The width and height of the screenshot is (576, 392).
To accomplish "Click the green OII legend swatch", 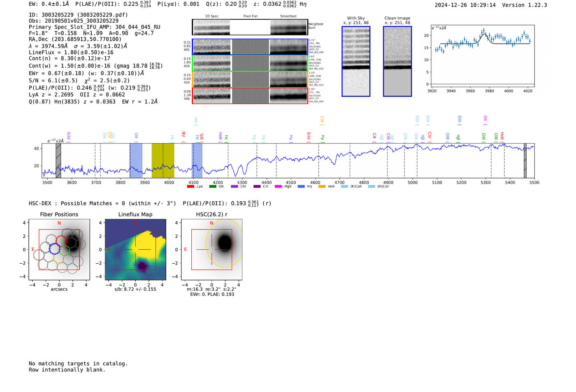I will pyautogui.click(x=213, y=186).
